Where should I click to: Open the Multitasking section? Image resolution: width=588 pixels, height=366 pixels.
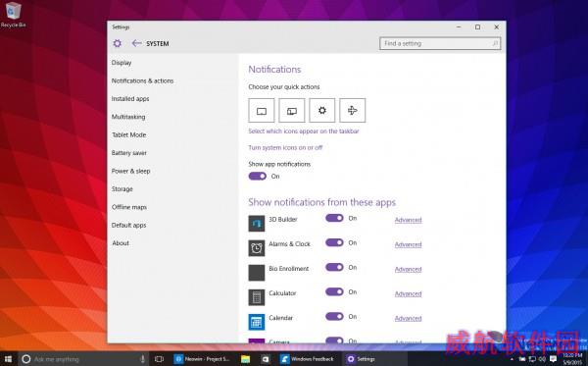(x=128, y=117)
